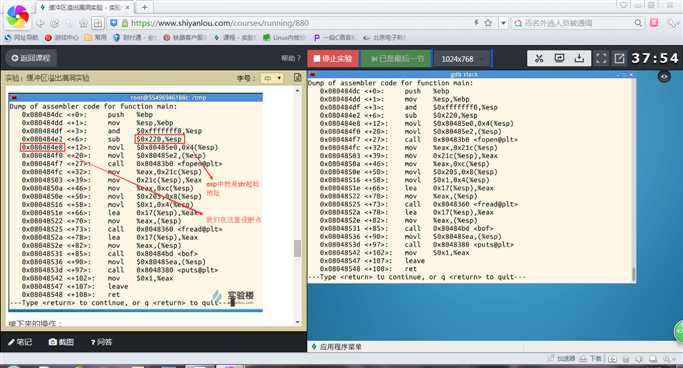Click the magnifier search icon
This screenshot has width=683, height=368.
638,23
